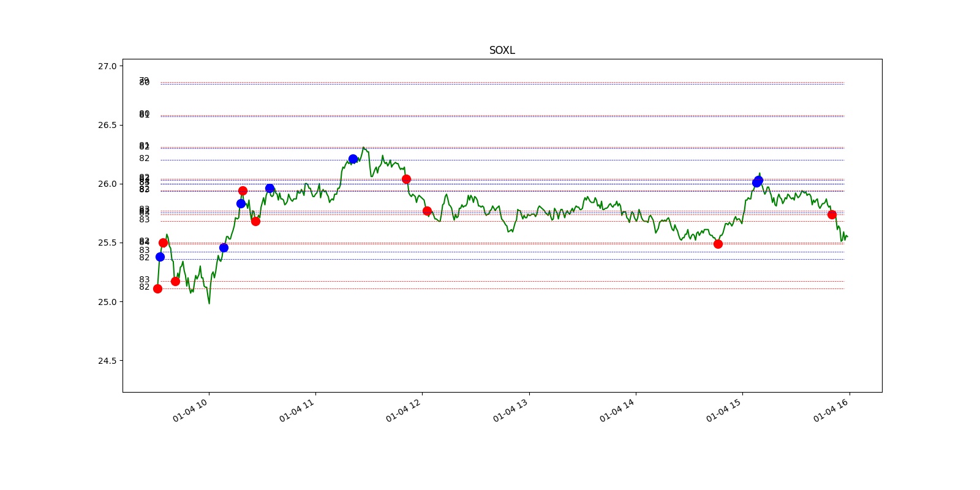Click the blue marker on the 26.2 peak before noon

tap(353, 159)
